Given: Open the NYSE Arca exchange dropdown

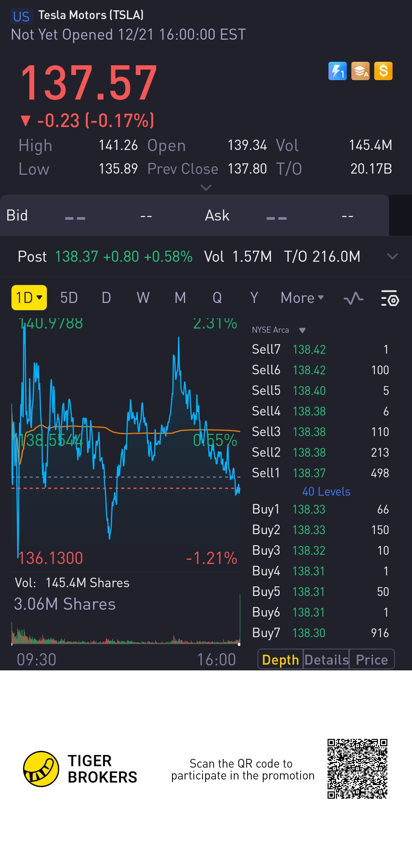Looking at the screenshot, I should [x=279, y=330].
